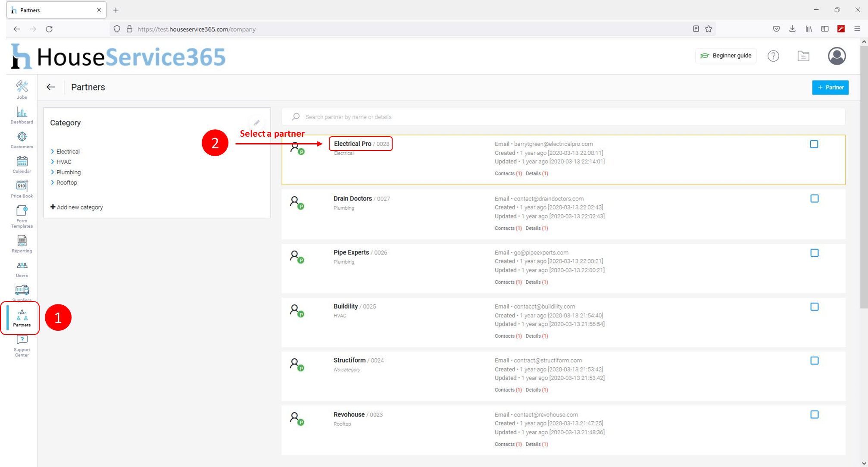Open the Pipe Experts partner name
This screenshot has width=868, height=467.
tap(351, 252)
